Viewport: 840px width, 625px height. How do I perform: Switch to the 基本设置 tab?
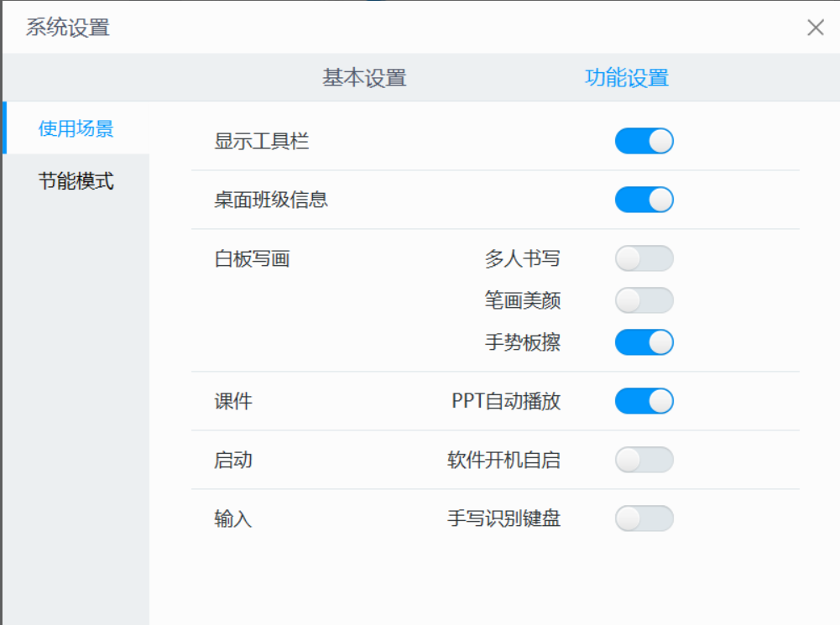[364, 78]
